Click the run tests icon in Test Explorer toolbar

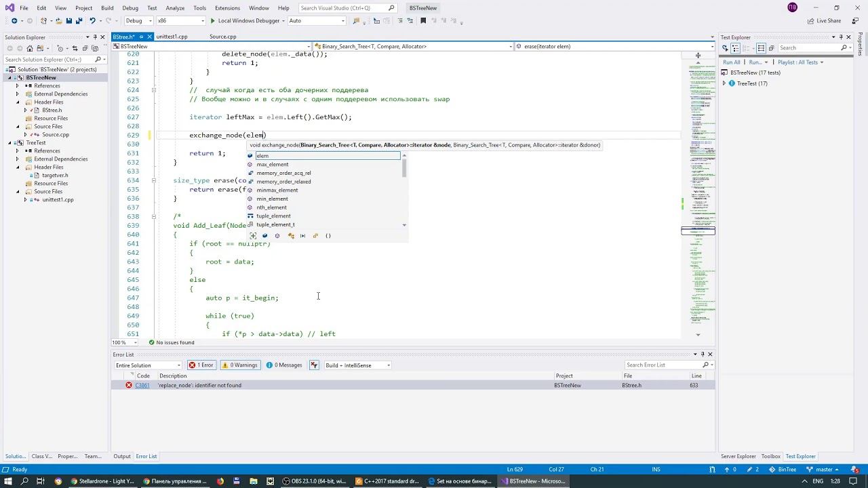(725, 48)
